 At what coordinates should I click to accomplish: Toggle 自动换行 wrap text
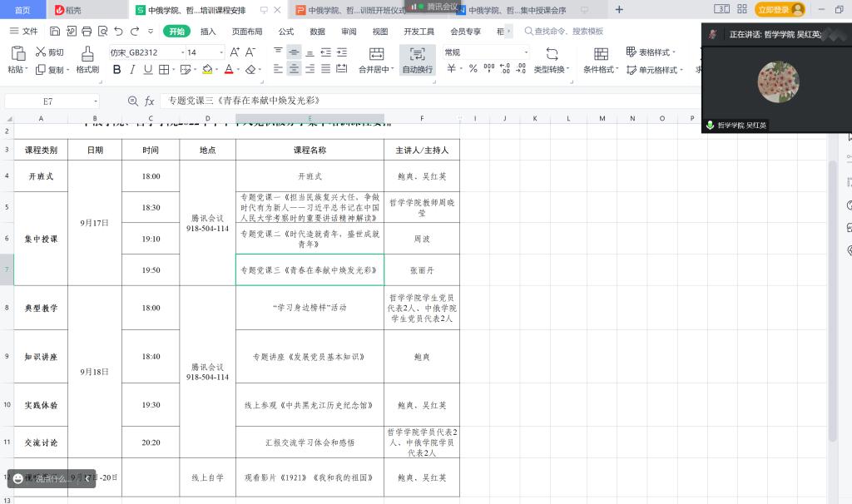(418, 60)
